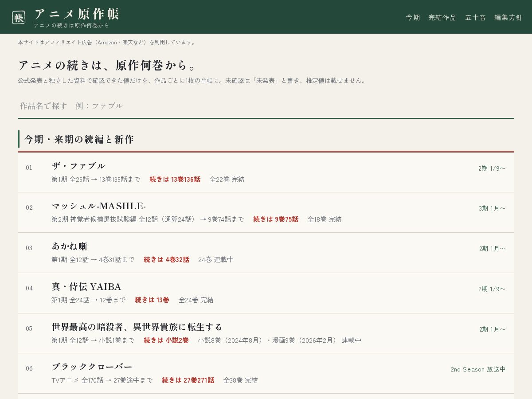Click the 2期 1/9〜 label on ザ・ファブル row
The height and width of the screenshot is (399, 532).
492,168
